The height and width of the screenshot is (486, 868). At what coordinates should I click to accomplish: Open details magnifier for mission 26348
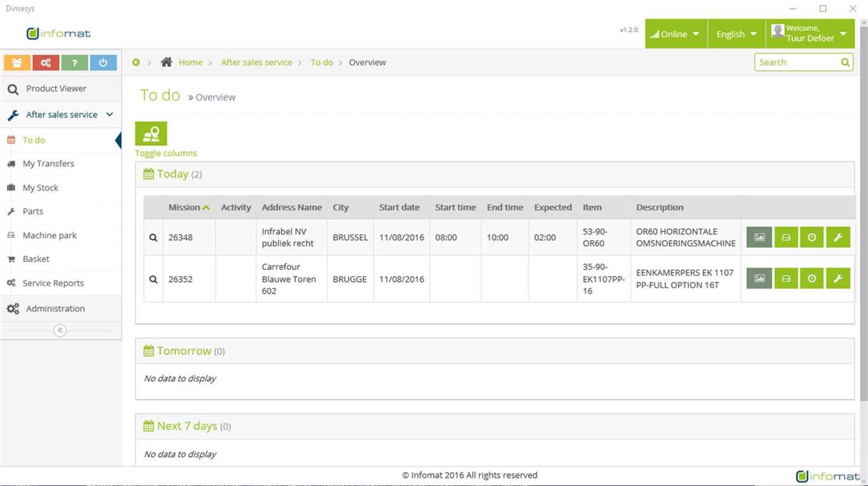coord(153,238)
